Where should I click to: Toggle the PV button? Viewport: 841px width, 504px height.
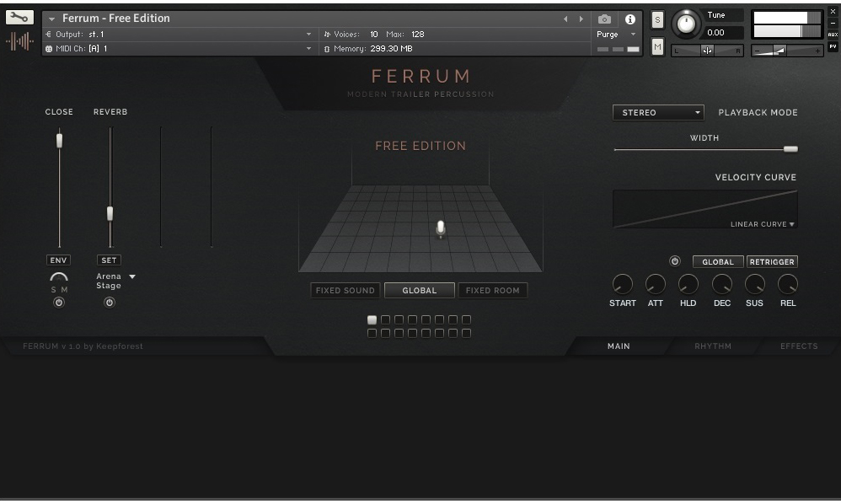click(833, 46)
